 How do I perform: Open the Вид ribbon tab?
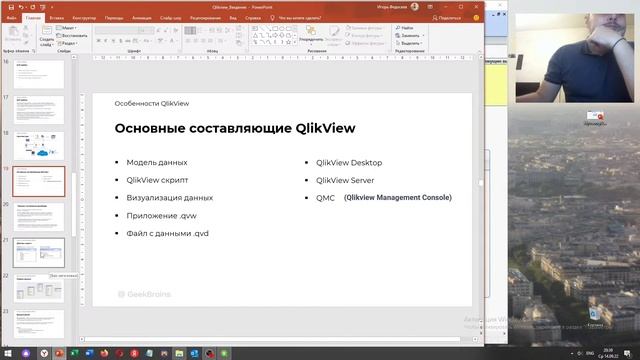point(233,18)
